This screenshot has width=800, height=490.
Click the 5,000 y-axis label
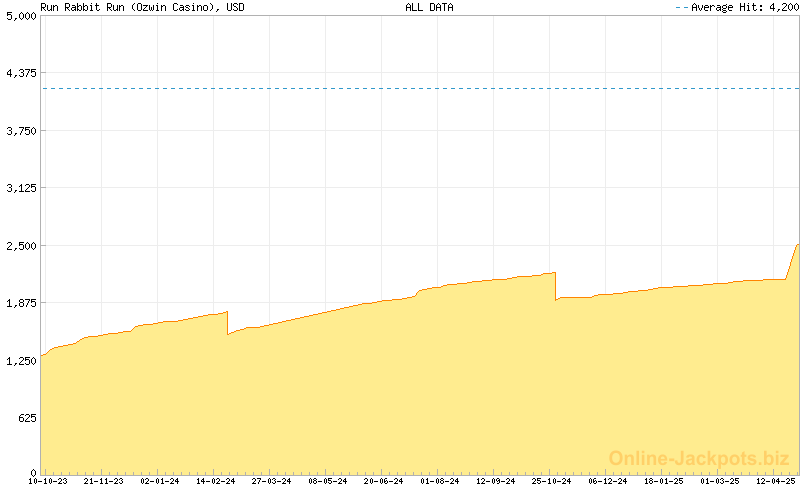(20, 16)
